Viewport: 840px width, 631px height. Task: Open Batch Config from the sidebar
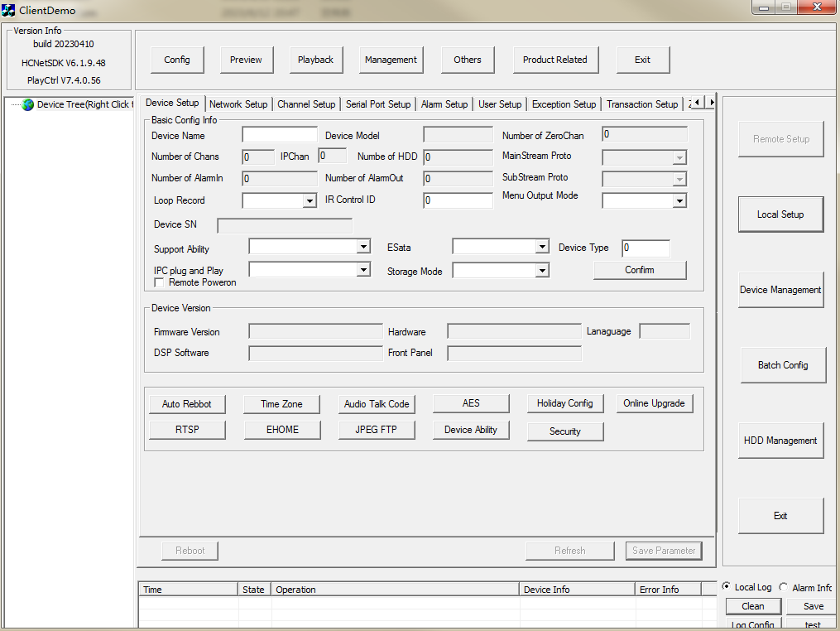pyautogui.click(x=783, y=364)
